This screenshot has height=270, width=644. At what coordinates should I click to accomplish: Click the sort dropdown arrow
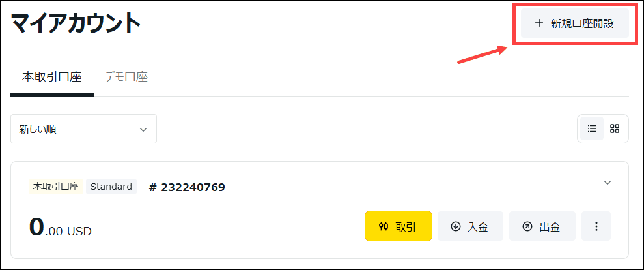coord(143,129)
